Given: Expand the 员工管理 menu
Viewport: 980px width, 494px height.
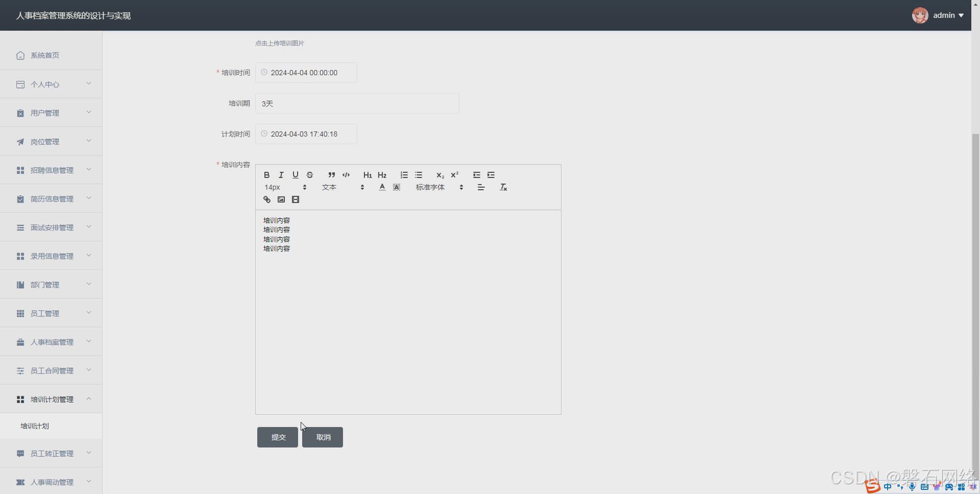Looking at the screenshot, I should pos(51,313).
